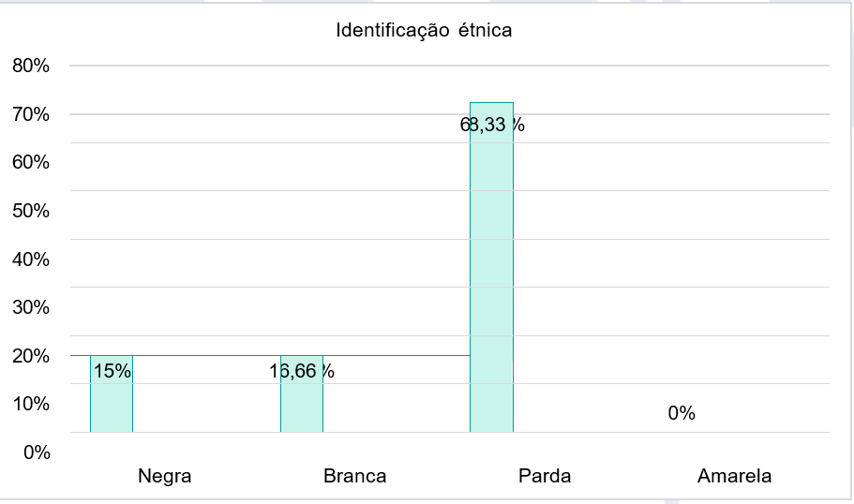Select the 10% value axis label
Screen dimensions: 854x504
pyautogui.click(x=31, y=404)
